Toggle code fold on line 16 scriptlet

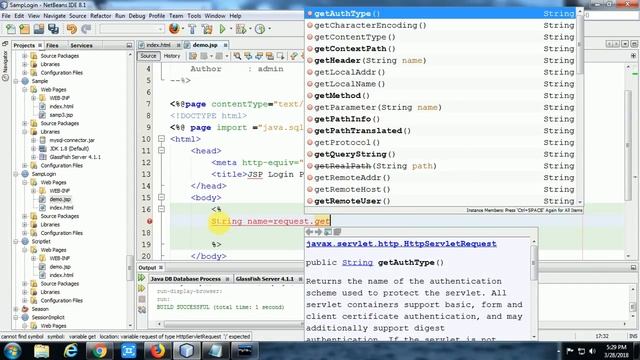[x=161, y=209]
